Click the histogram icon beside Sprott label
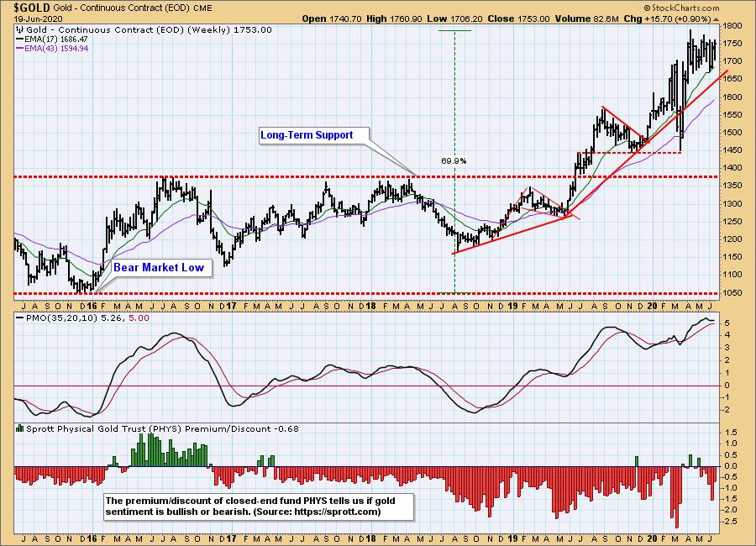Image resolution: width=756 pixels, height=546 pixels. pyautogui.click(x=20, y=428)
